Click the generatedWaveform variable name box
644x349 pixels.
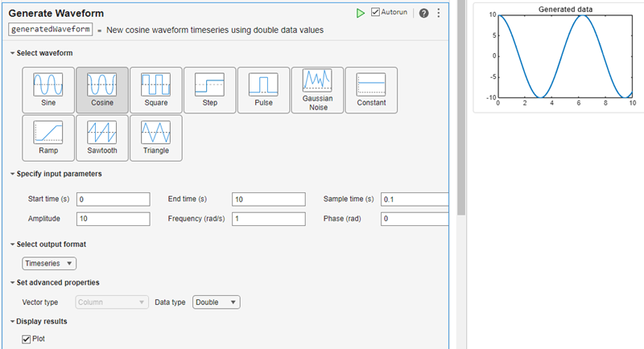coord(49,30)
